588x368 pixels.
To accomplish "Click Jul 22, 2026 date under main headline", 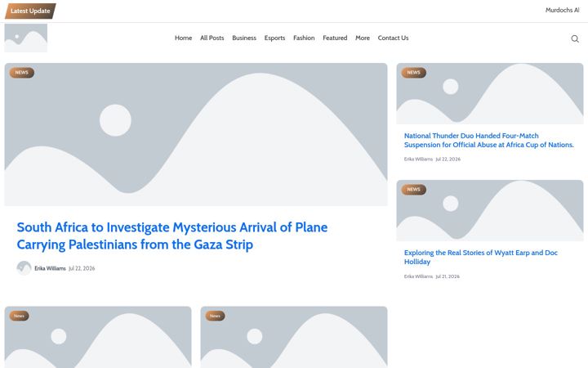I will coord(82,268).
